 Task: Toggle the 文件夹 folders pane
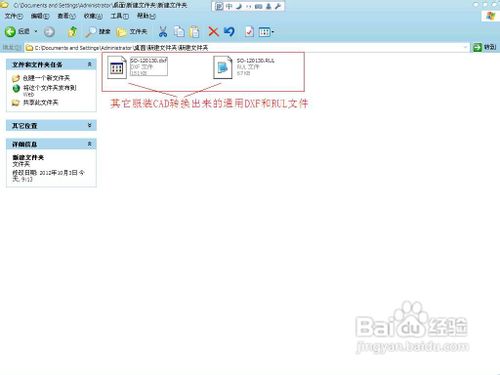point(132,32)
